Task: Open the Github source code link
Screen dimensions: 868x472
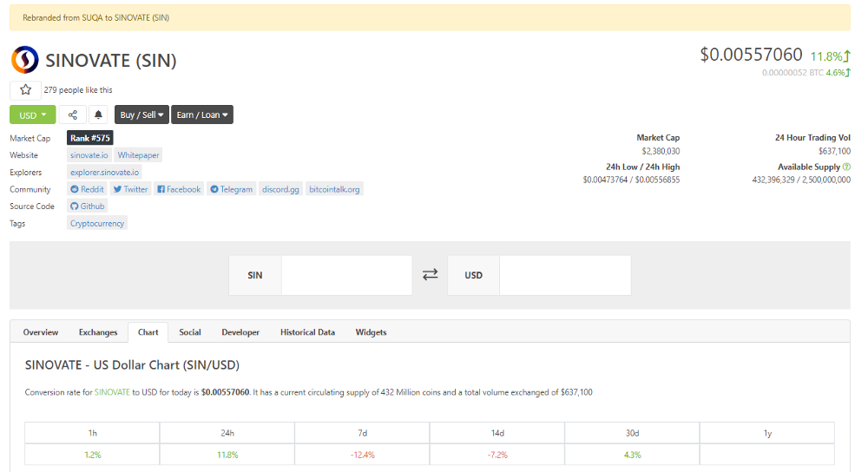Action: [x=88, y=206]
